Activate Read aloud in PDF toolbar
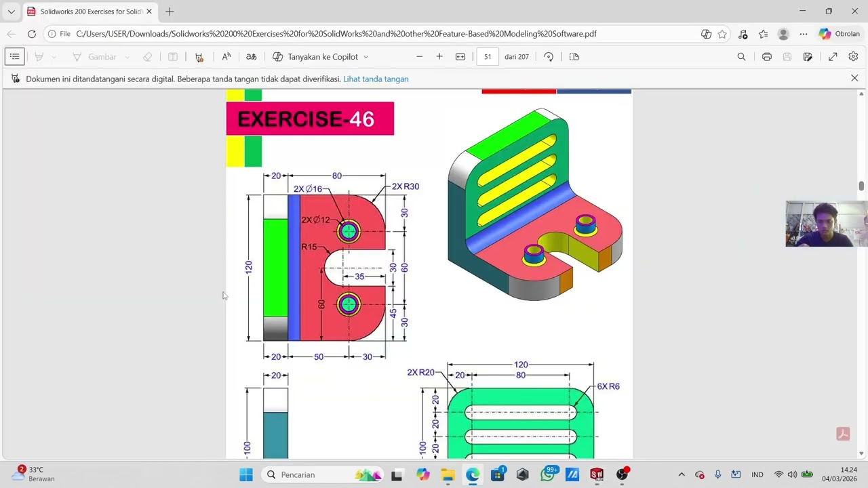The width and height of the screenshot is (868, 488). tap(226, 57)
